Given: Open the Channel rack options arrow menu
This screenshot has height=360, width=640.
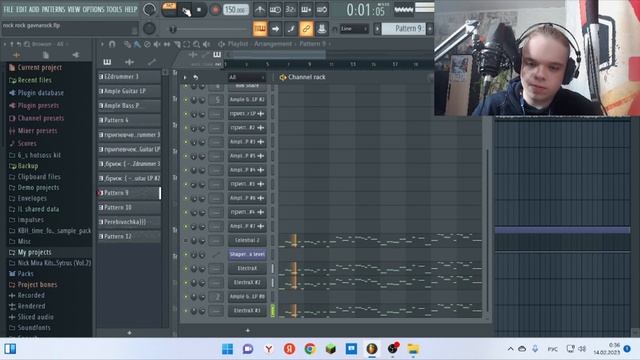Looking at the screenshot, I should click(x=185, y=77).
